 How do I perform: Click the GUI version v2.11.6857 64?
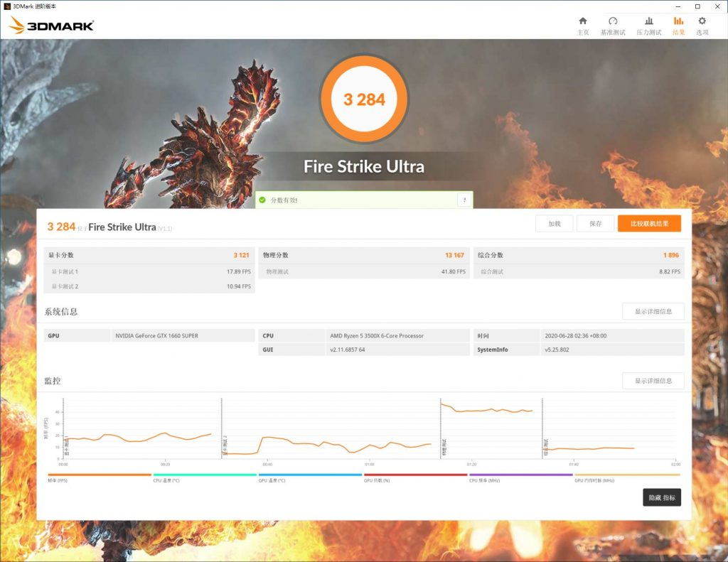click(347, 350)
